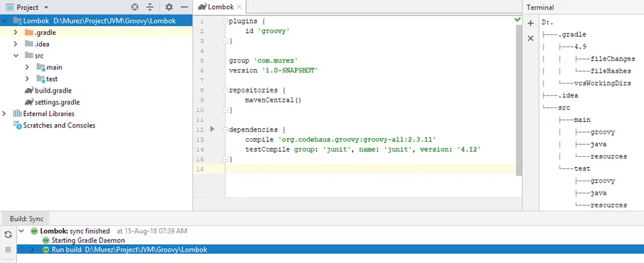
Task: Select build.gradle file in tree
Action: (x=53, y=91)
